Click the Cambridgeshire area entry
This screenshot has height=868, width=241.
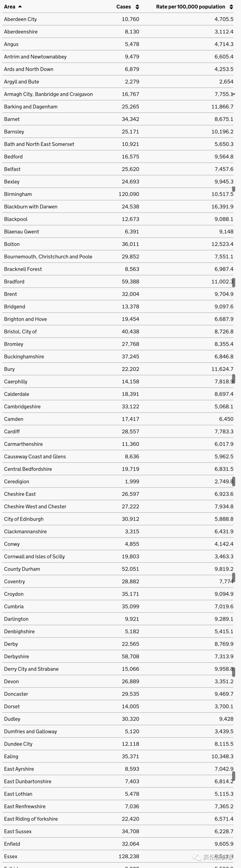click(22, 406)
